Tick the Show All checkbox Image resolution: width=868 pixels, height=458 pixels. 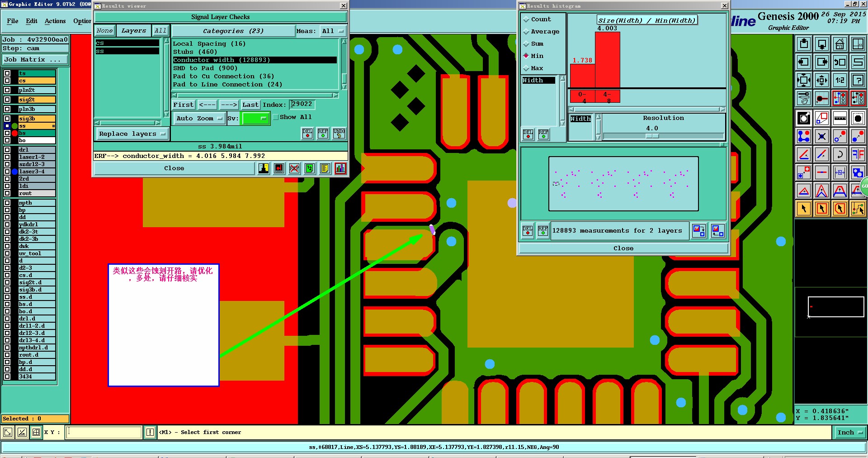tap(276, 117)
